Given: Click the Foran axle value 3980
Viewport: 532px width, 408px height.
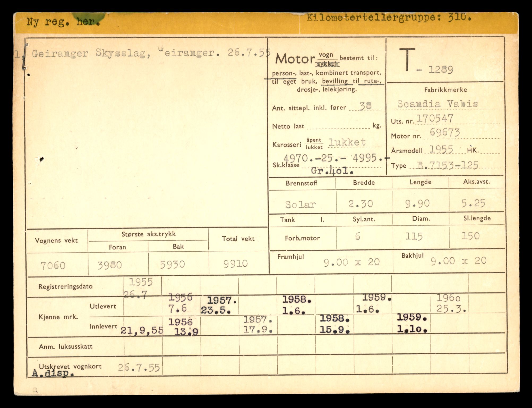Looking at the screenshot, I should 110,265.
